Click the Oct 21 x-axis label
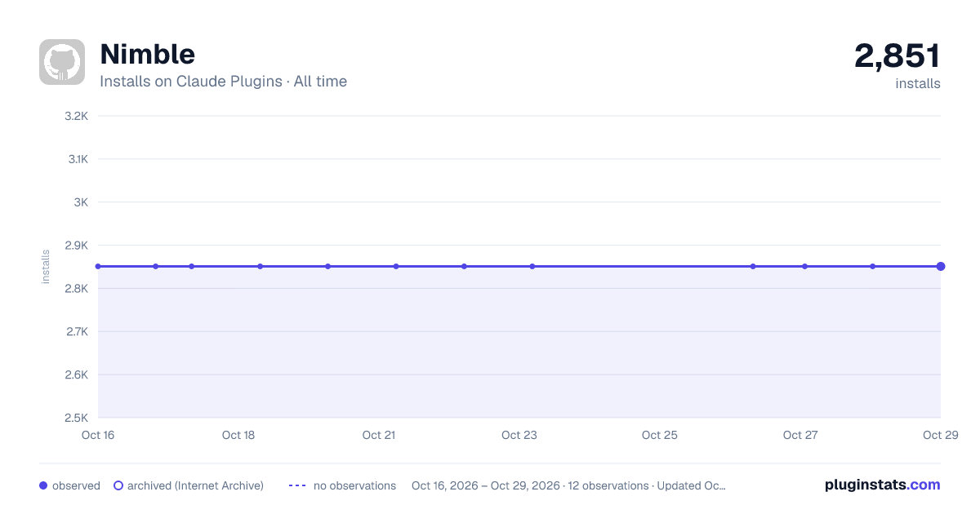The height and width of the screenshot is (514, 980). point(379,435)
